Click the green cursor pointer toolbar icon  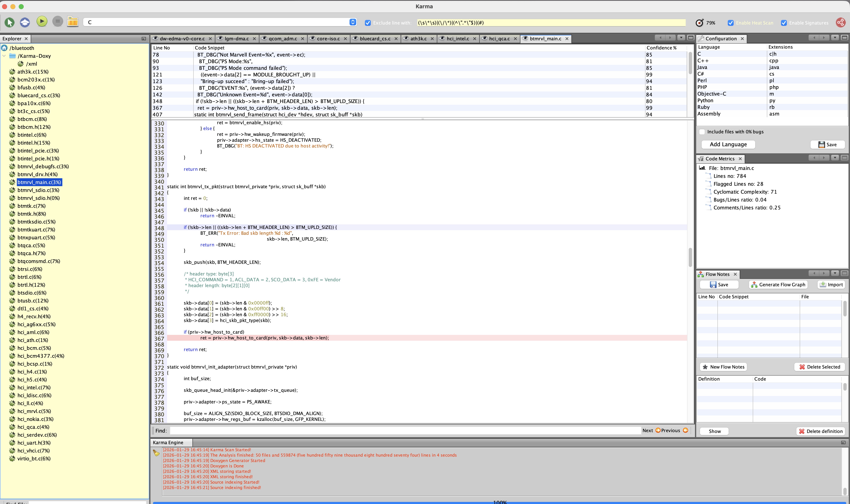click(x=10, y=22)
